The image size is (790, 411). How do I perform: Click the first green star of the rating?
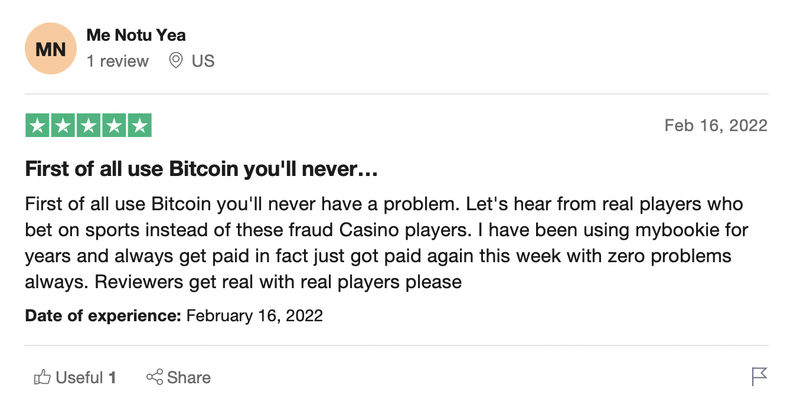(36, 126)
